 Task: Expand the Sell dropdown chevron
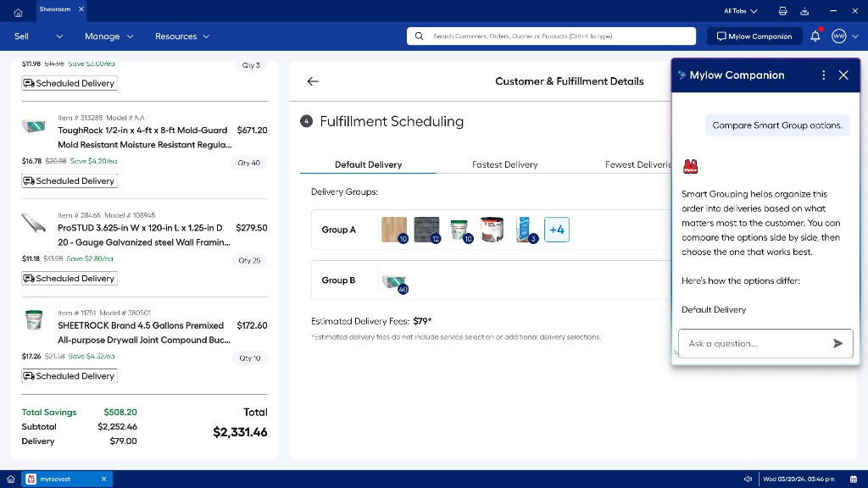click(x=59, y=36)
